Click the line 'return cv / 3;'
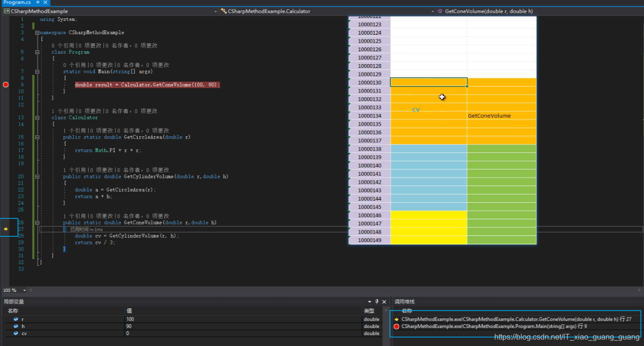 [95, 243]
